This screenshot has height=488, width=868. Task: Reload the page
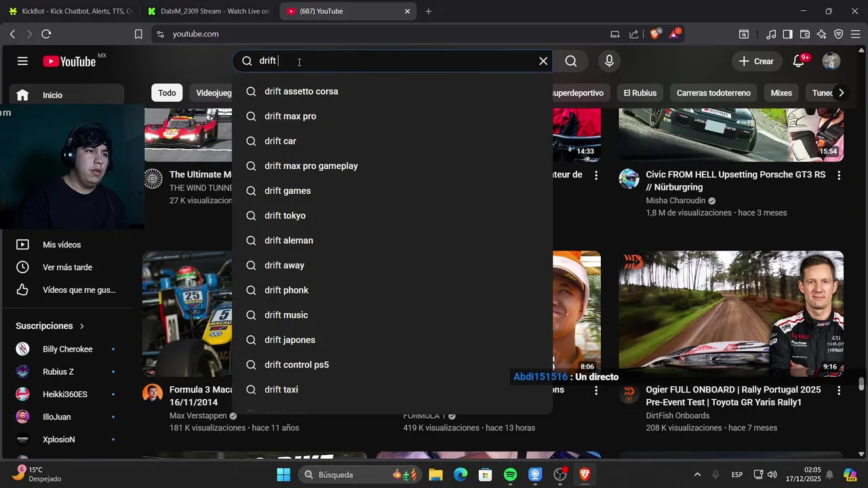pos(46,34)
